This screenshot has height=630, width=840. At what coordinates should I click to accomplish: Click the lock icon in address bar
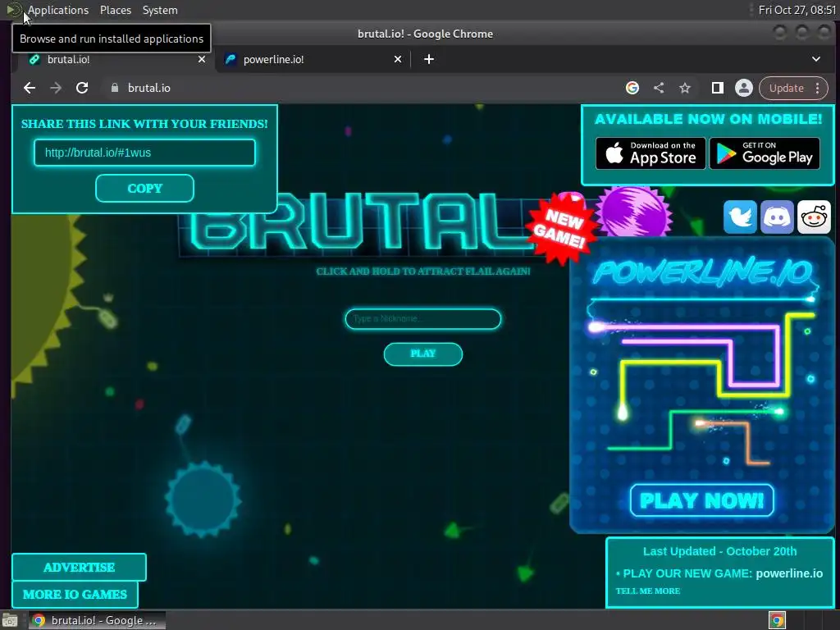pos(114,88)
